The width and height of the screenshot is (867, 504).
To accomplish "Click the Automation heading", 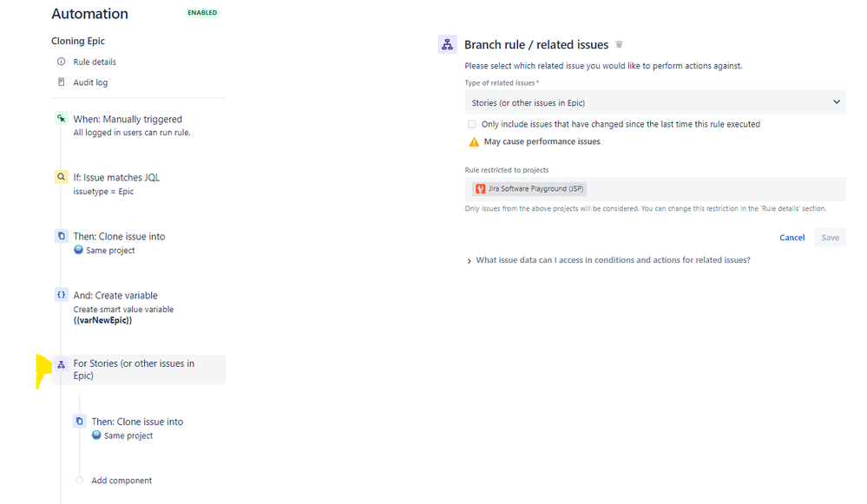I will coord(89,14).
